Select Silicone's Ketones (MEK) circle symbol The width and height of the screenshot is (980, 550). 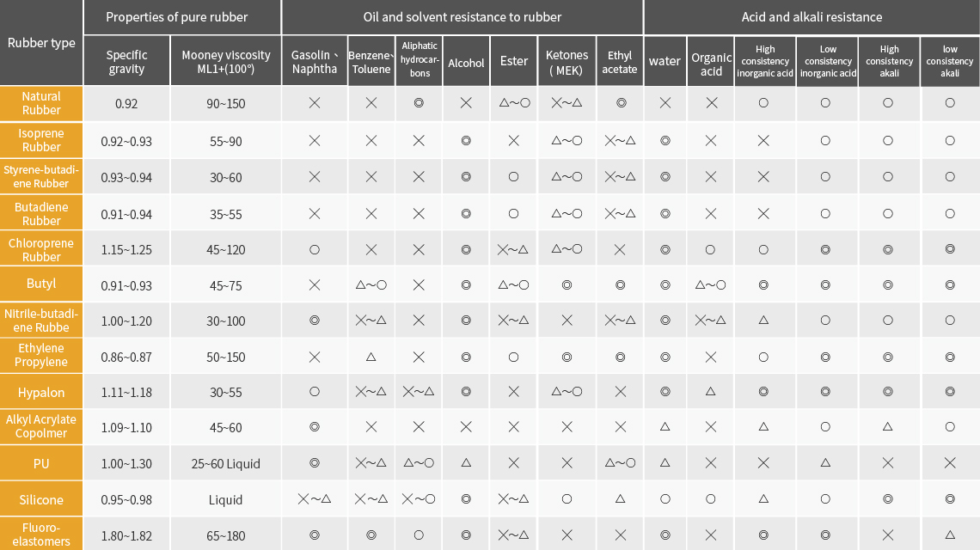(567, 499)
